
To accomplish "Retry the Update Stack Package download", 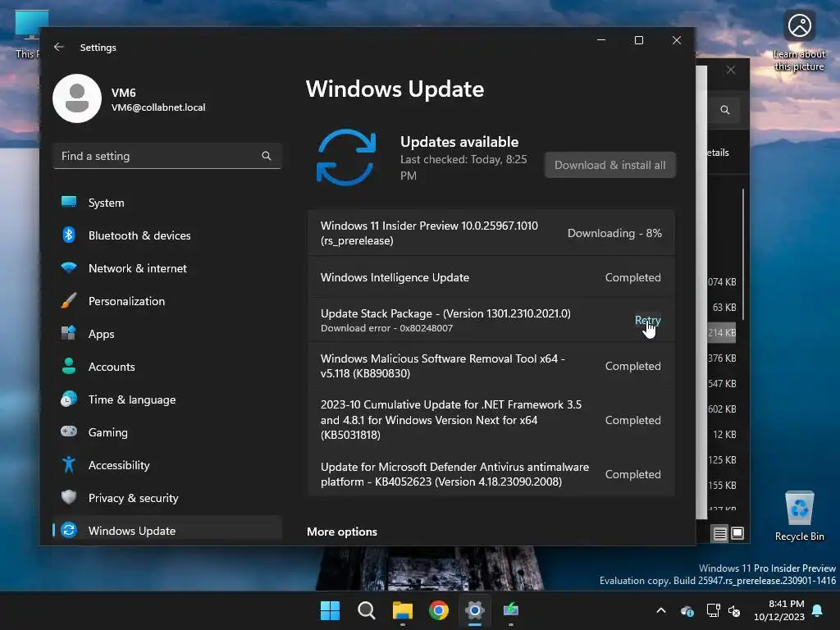I will 648,320.
